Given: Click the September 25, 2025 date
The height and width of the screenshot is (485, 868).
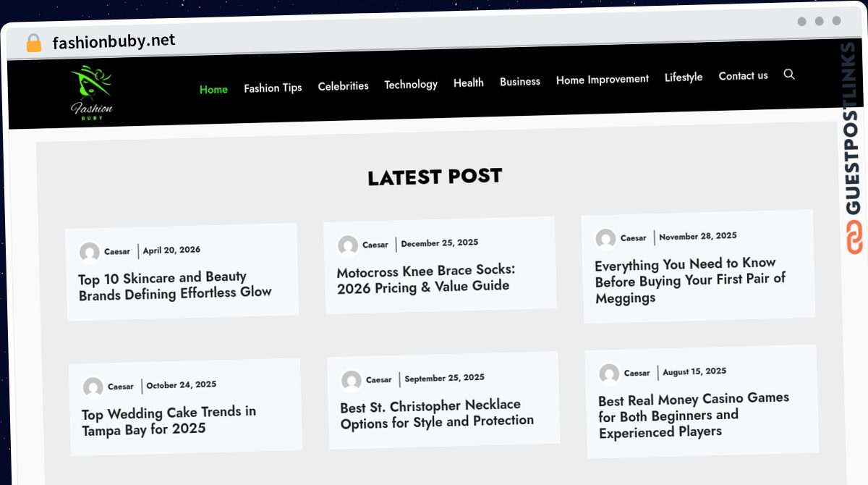Looking at the screenshot, I should pos(445,378).
